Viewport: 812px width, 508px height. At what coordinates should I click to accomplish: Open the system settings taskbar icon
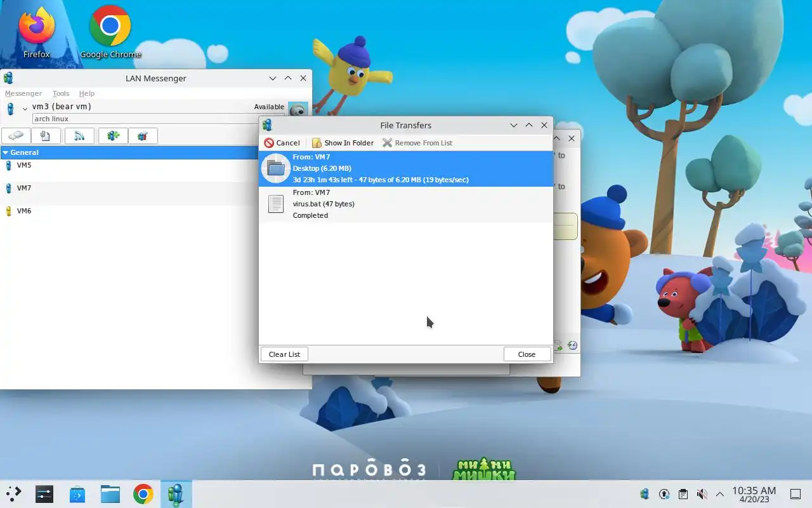coord(44,494)
